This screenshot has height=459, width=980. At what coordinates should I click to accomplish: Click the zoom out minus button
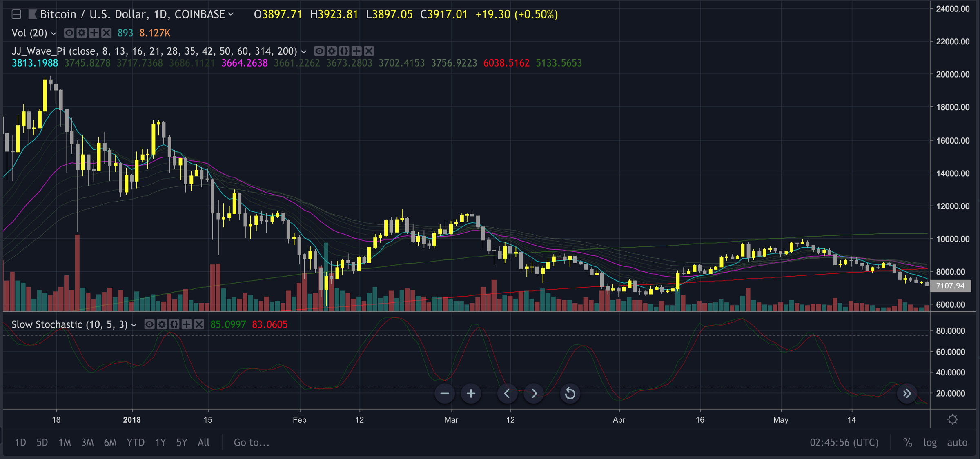click(445, 394)
